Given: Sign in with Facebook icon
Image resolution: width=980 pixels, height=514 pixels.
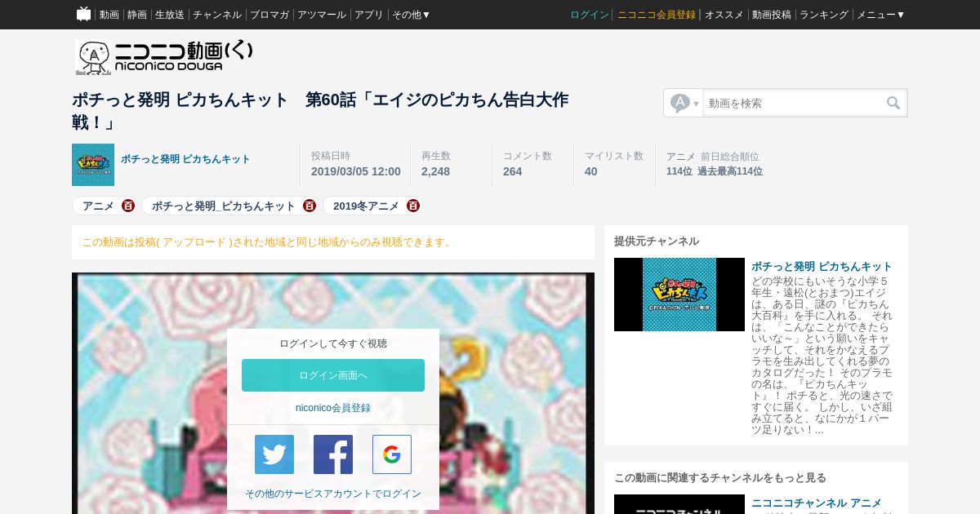Looking at the screenshot, I should click(x=333, y=454).
